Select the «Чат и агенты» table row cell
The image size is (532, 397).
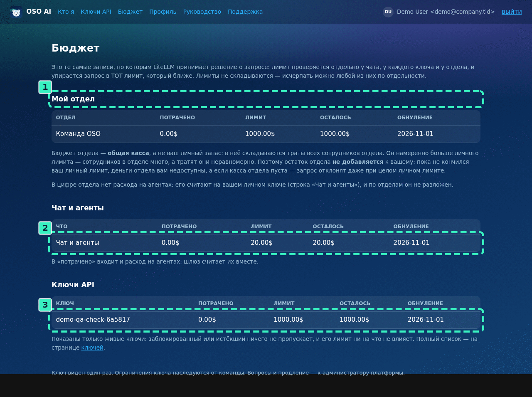(x=77, y=243)
